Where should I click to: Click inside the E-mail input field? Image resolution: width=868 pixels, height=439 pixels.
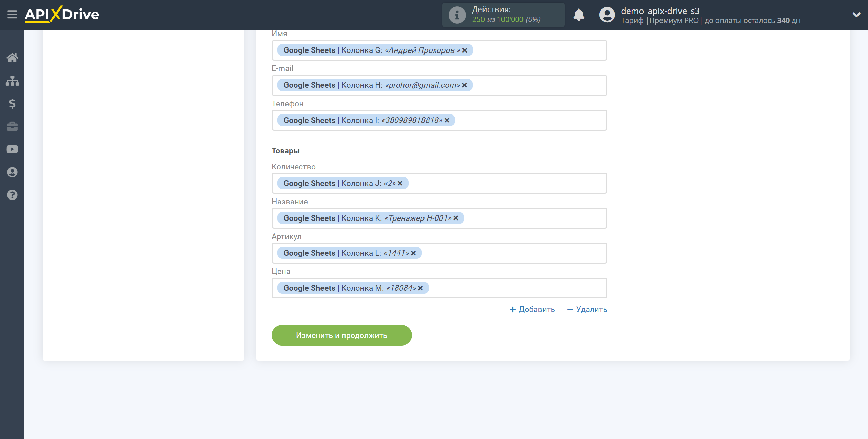[x=439, y=85]
